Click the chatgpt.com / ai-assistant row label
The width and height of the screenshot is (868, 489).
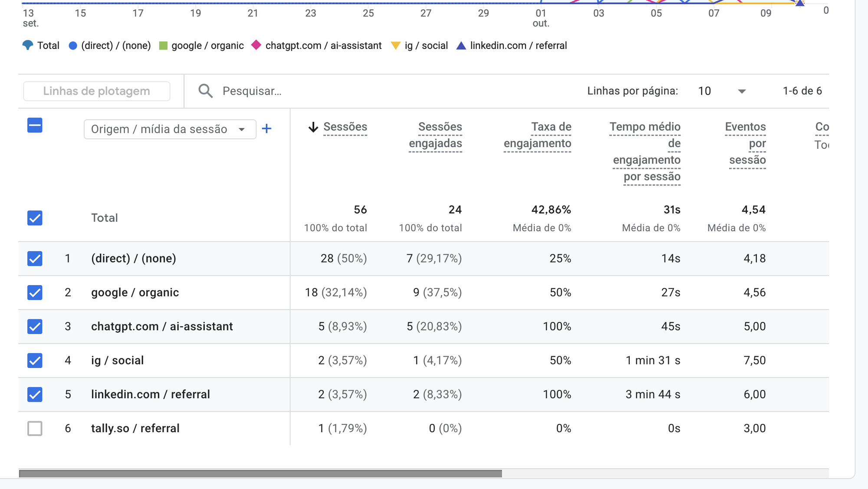coord(162,326)
